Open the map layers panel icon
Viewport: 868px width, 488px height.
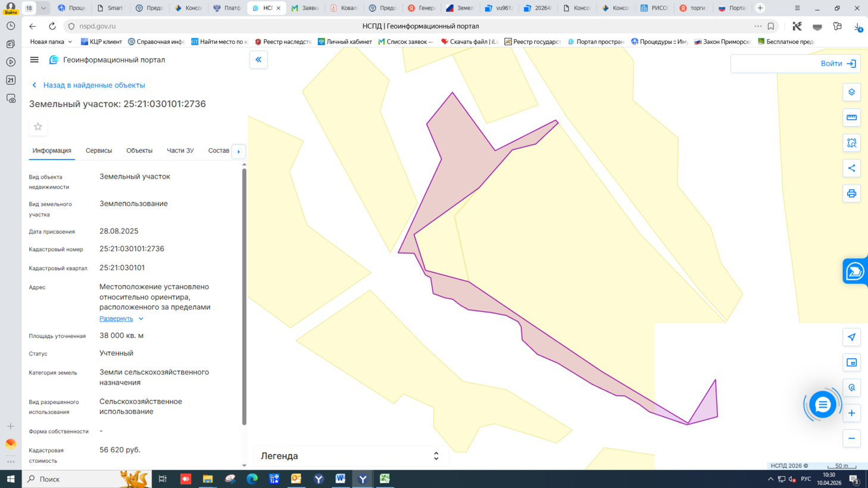click(851, 92)
